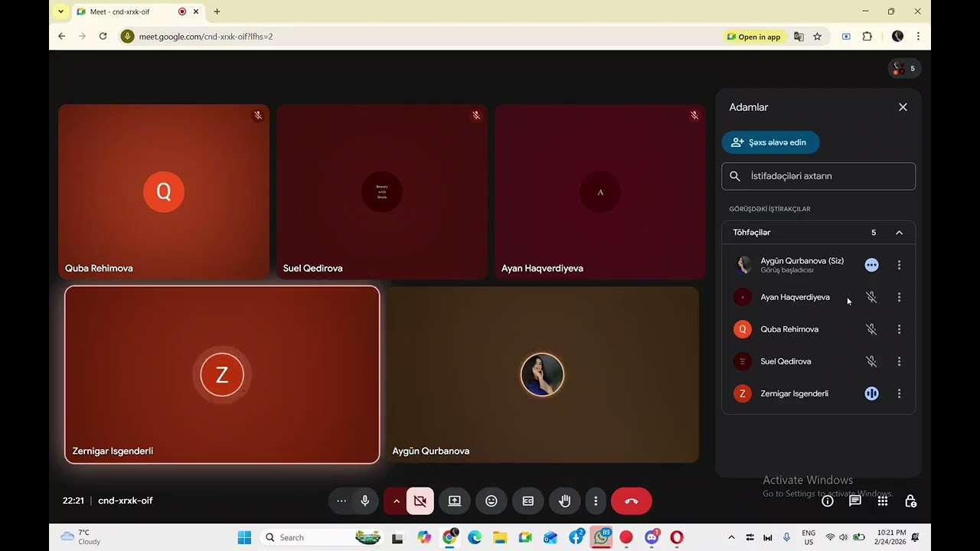Open the meeting details info icon
Image resolution: width=980 pixels, height=551 pixels.
click(828, 501)
